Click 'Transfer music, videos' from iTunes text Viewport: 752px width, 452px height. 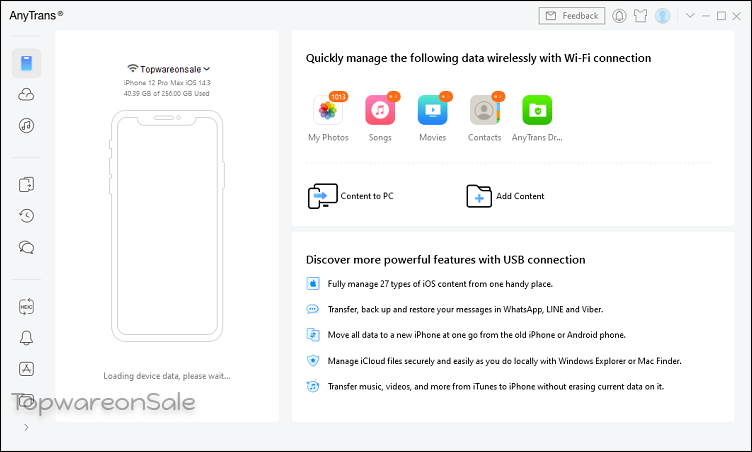496,386
